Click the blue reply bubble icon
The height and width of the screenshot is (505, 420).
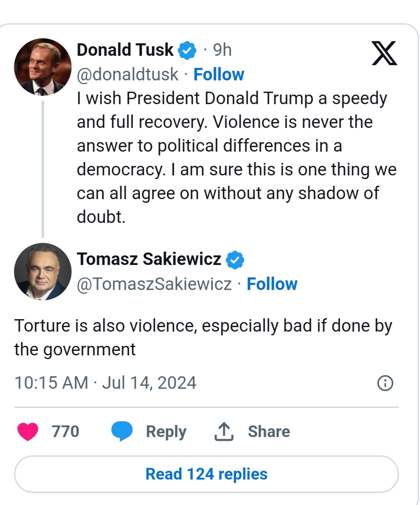[122, 431]
